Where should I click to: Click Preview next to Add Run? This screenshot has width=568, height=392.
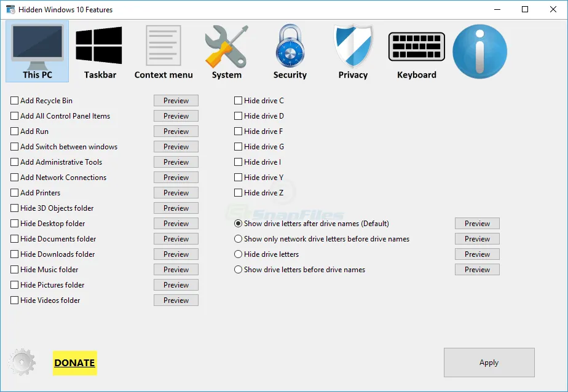[176, 131]
